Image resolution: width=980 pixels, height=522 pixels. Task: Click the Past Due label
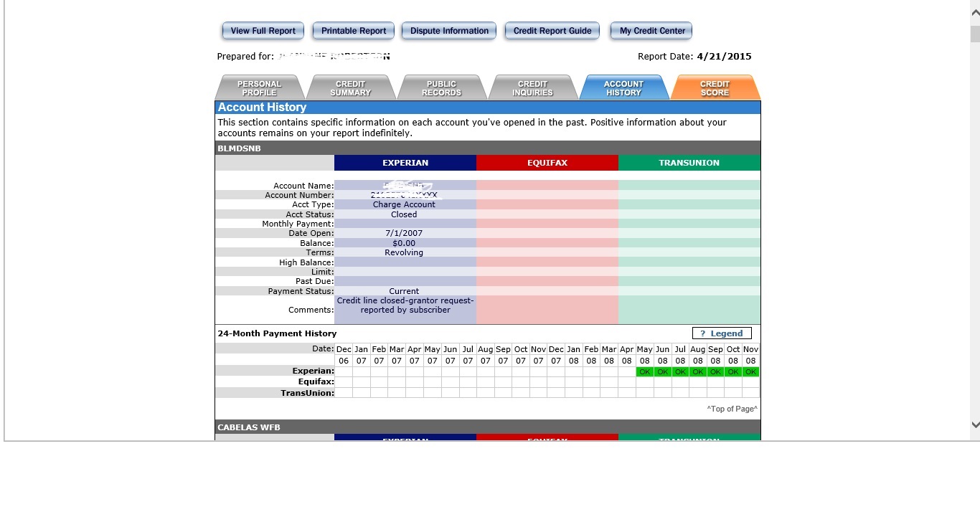314,281
